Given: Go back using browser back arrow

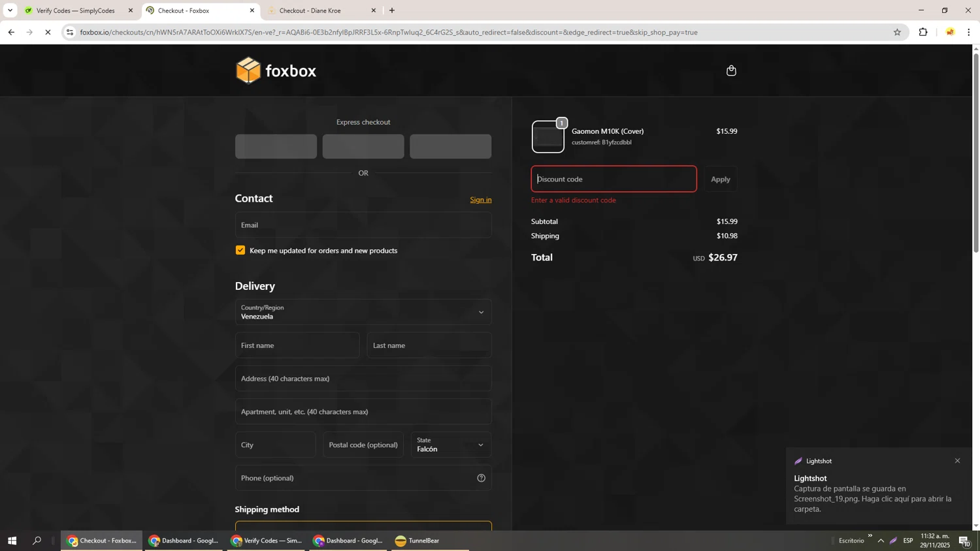Looking at the screenshot, I should [11, 32].
